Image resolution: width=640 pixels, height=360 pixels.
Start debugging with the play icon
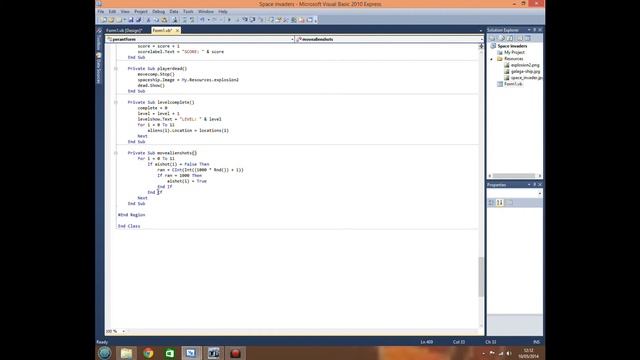[229, 20]
